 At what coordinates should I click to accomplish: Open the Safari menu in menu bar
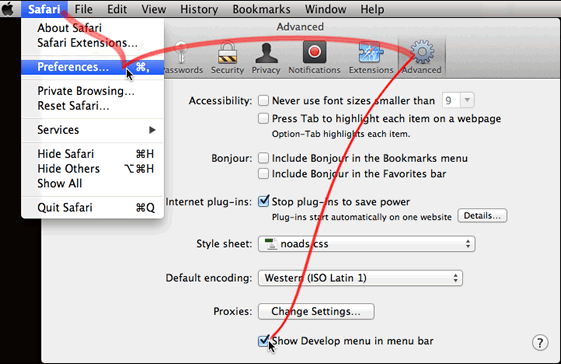[44, 9]
